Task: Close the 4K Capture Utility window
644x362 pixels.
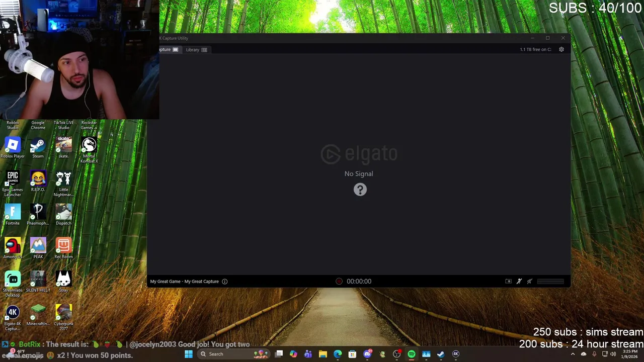Action: pos(563,38)
